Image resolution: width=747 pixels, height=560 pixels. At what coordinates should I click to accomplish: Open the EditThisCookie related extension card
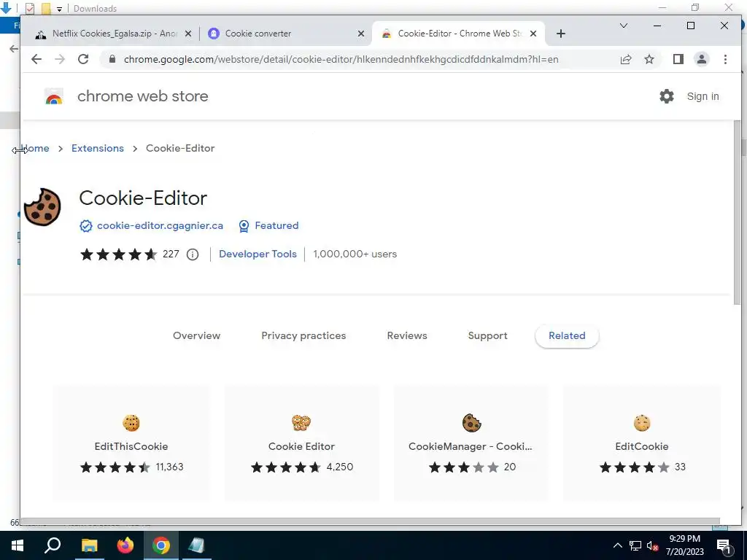(131, 443)
